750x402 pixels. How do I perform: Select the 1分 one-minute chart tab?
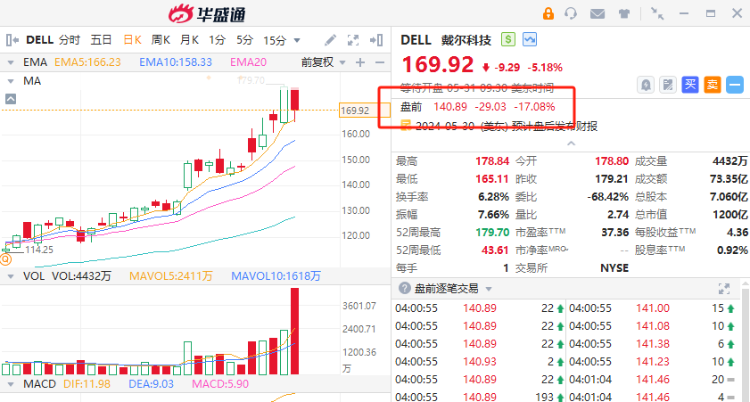click(x=217, y=40)
